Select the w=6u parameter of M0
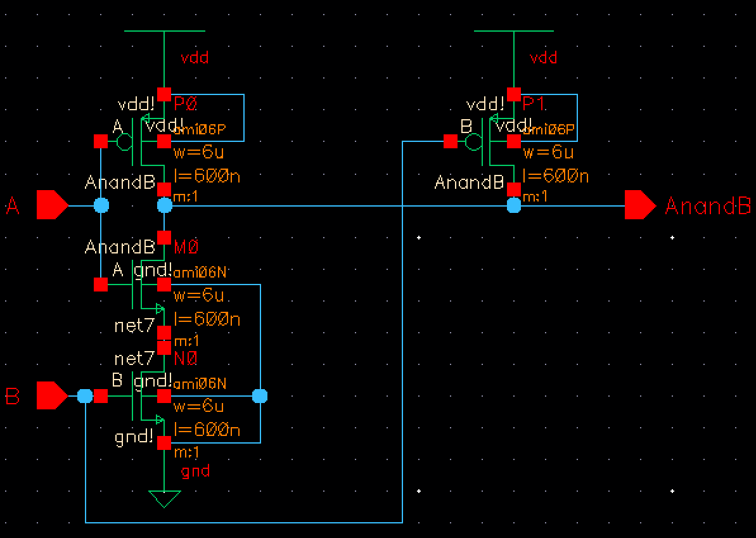The height and width of the screenshot is (538, 756). pyautogui.click(x=198, y=295)
